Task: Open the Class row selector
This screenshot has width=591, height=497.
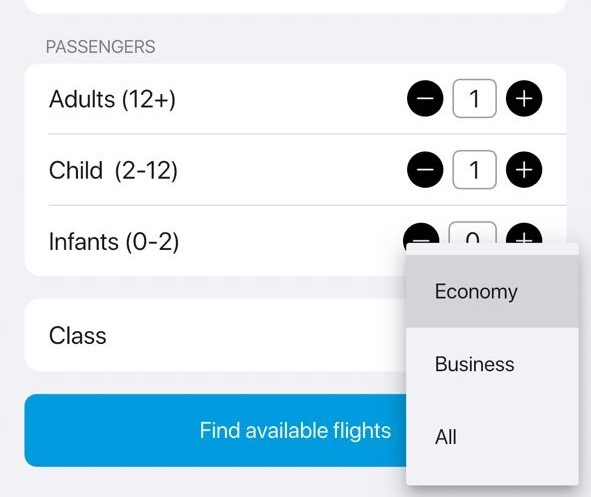Action: coord(215,335)
